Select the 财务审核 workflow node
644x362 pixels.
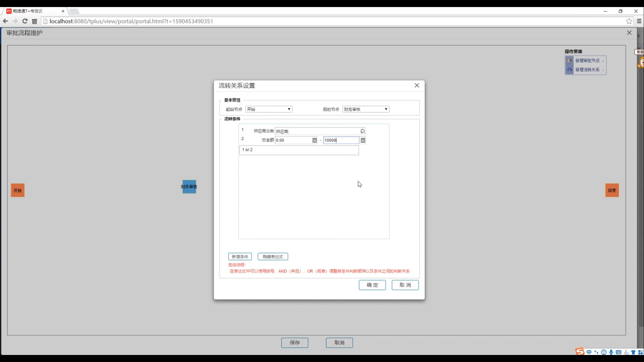point(189,187)
